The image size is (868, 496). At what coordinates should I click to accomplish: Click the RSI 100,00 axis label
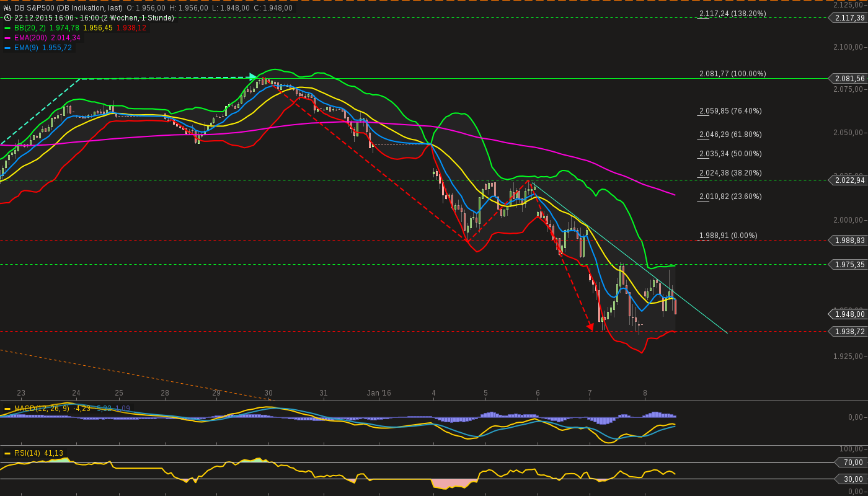852,449
